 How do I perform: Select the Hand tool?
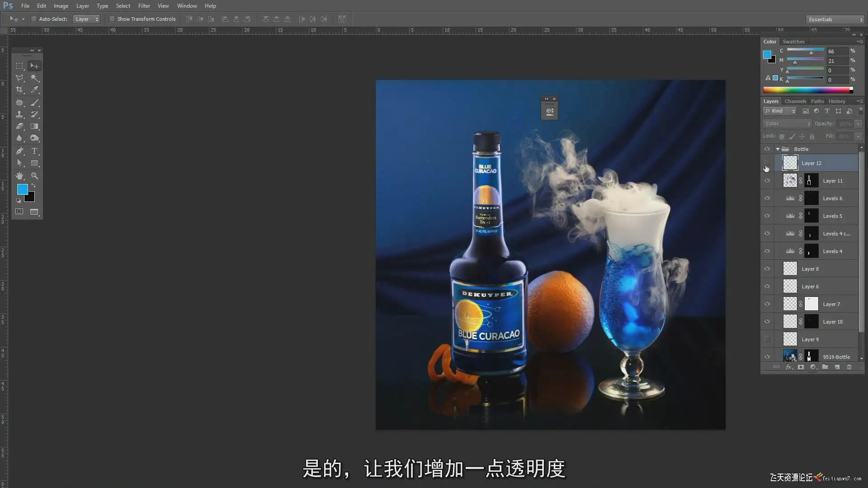point(19,176)
